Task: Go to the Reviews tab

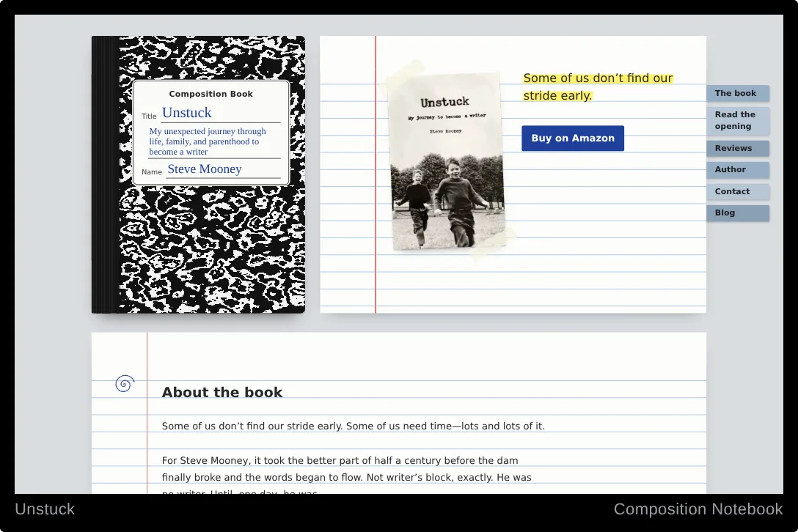Action: click(x=737, y=148)
